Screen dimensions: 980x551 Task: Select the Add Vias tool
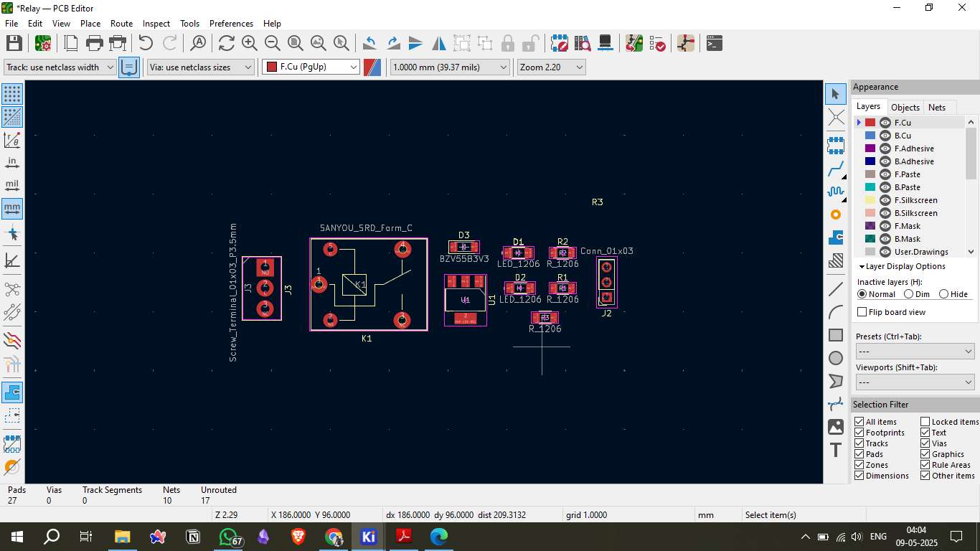click(836, 215)
